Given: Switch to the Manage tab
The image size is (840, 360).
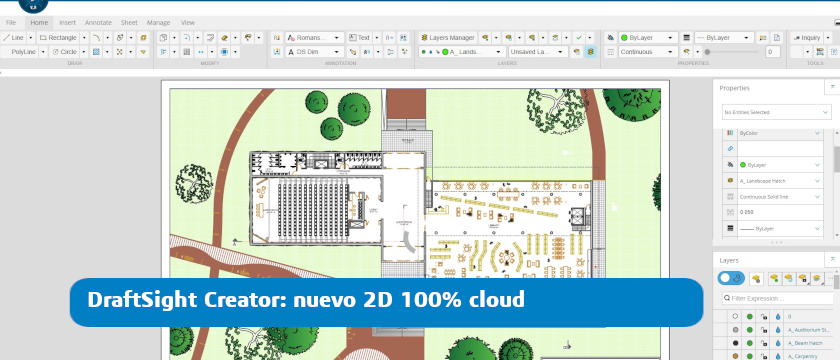Looking at the screenshot, I should pos(159,22).
